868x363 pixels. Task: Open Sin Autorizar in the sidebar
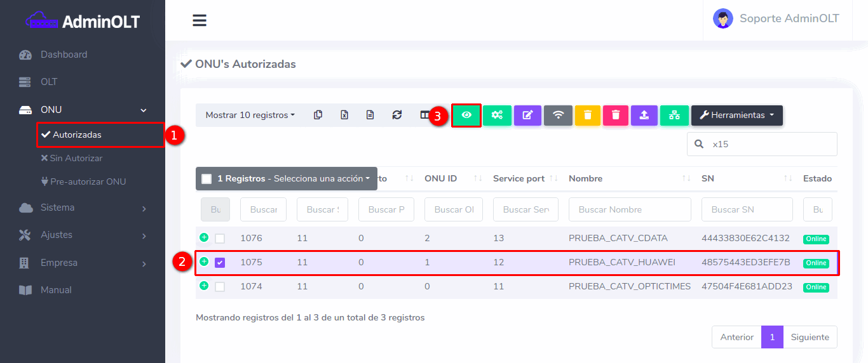75,158
